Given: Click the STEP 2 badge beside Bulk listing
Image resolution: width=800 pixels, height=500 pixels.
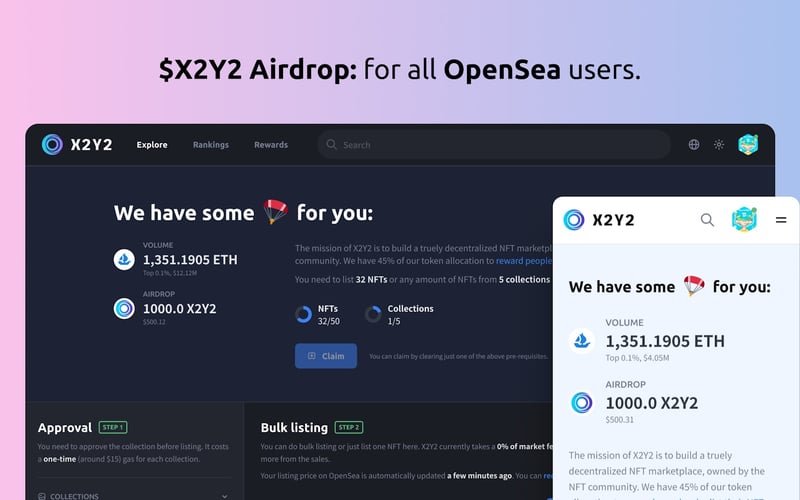Looking at the screenshot, I should tap(349, 427).
